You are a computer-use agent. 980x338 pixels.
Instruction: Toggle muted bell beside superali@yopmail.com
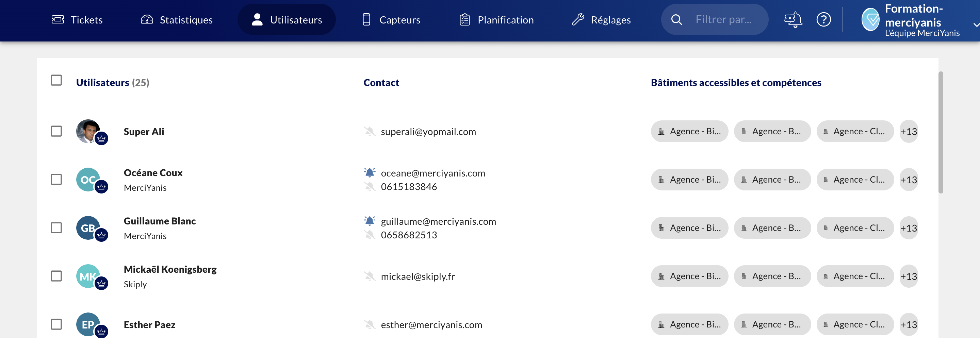(x=369, y=132)
